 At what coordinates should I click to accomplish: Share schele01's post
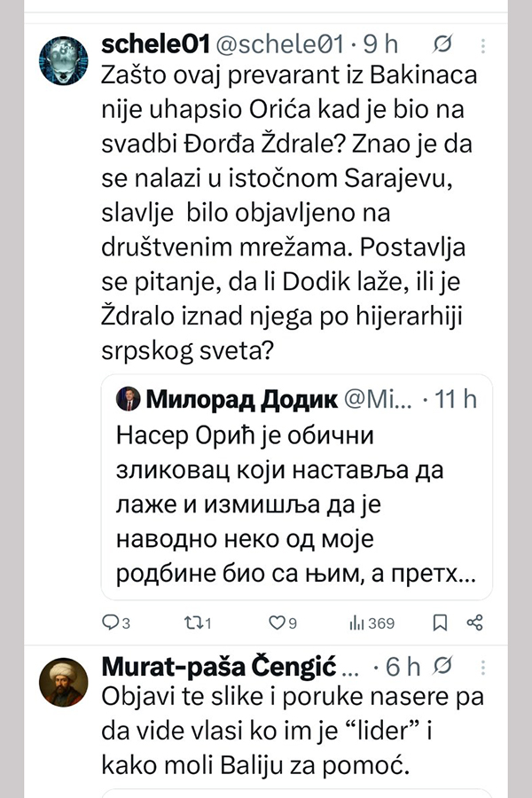point(474,623)
